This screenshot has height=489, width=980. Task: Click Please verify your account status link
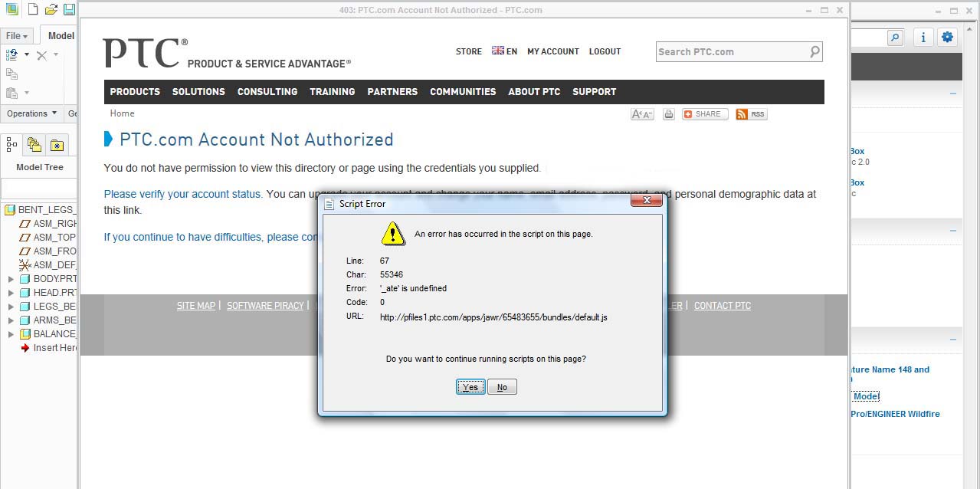pos(183,194)
